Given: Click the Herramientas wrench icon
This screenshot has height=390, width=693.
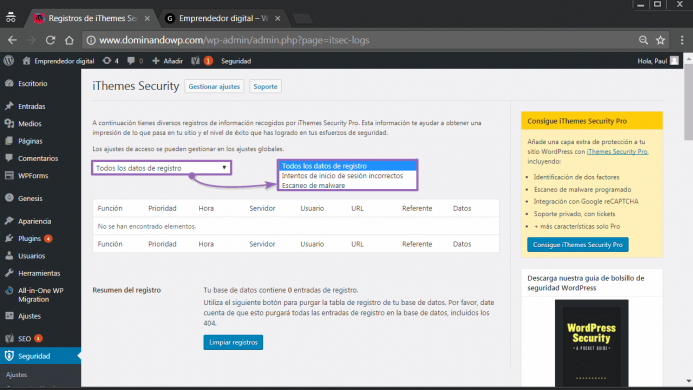Looking at the screenshot, I should pos(9,273).
